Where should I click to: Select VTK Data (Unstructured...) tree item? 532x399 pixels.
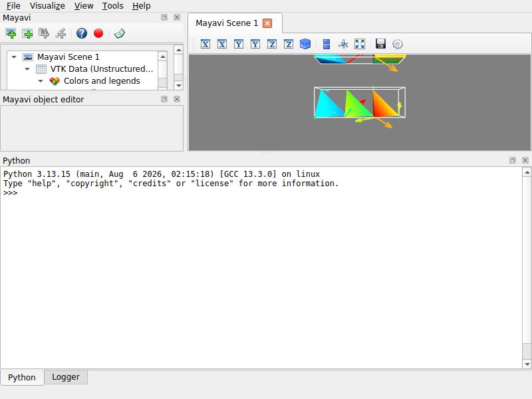point(102,69)
